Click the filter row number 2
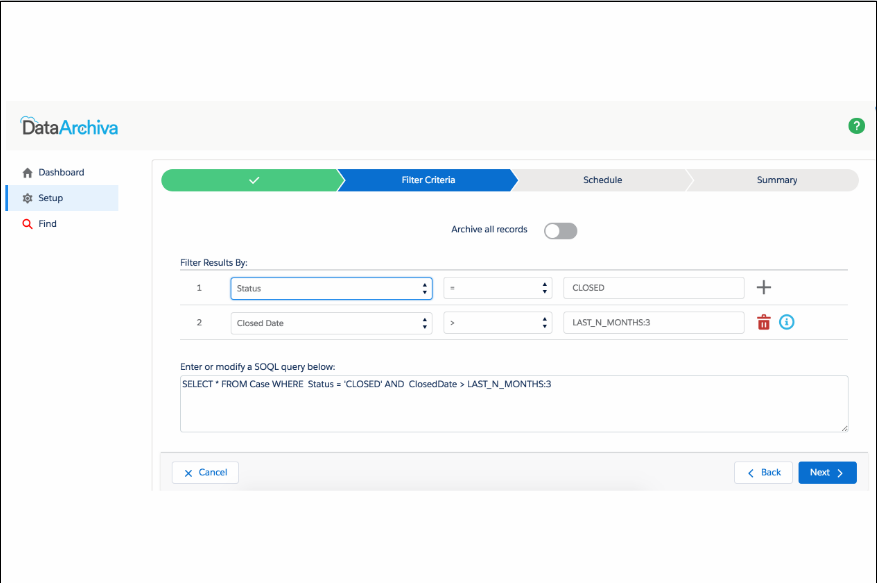Viewport: 877px width, 583px height. point(199,322)
